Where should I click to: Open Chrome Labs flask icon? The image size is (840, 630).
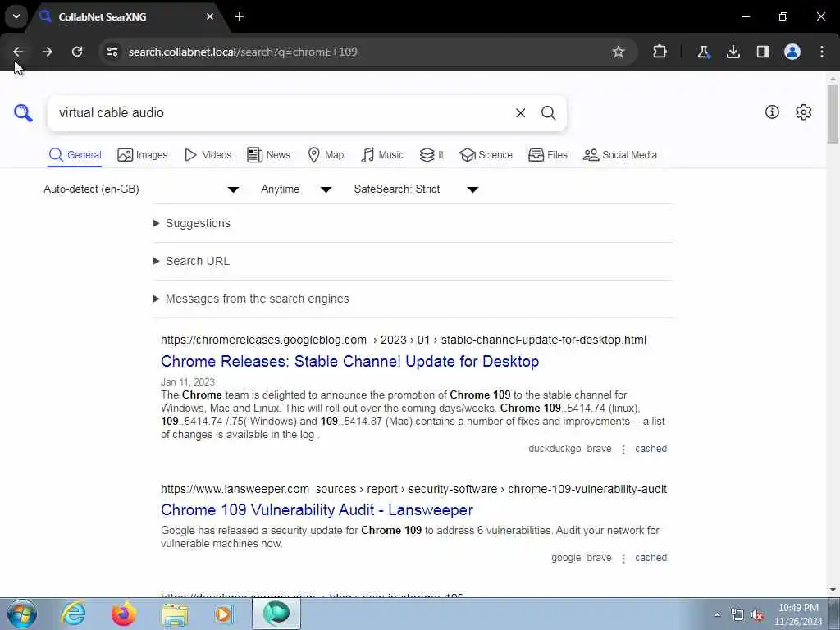[703, 52]
